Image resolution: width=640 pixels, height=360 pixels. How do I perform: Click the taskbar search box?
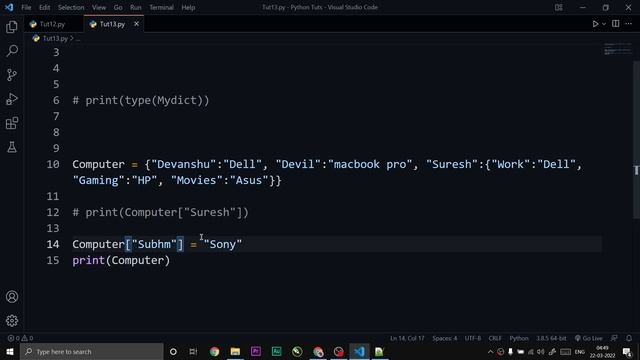click(x=91, y=351)
